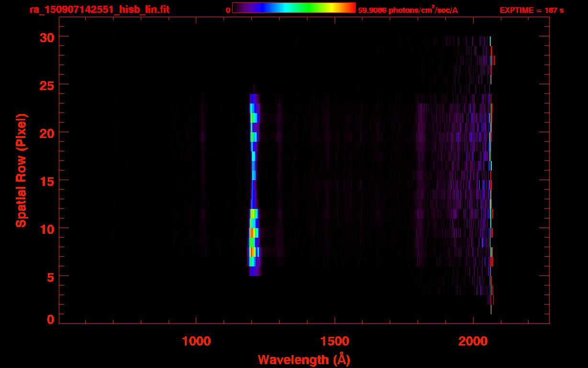Click the 59.9086 photons/cm²/sec/A label
588x368 pixels.
[x=408, y=10]
